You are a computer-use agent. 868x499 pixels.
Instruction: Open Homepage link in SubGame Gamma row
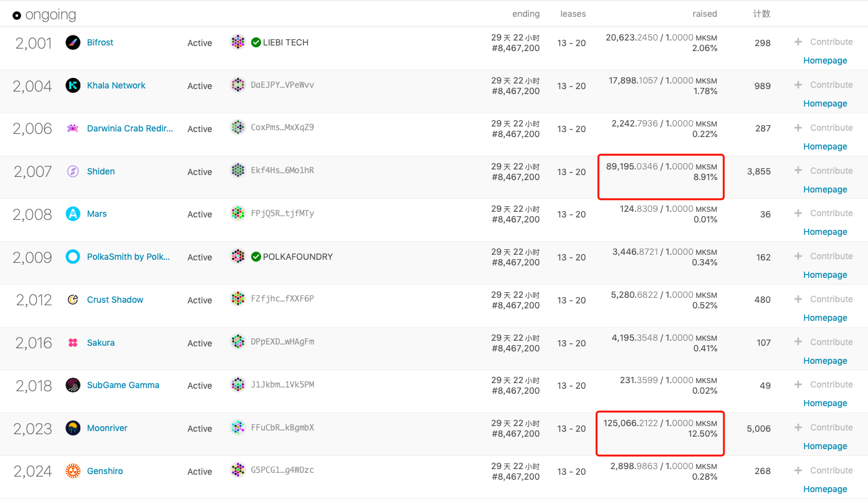coord(825,403)
